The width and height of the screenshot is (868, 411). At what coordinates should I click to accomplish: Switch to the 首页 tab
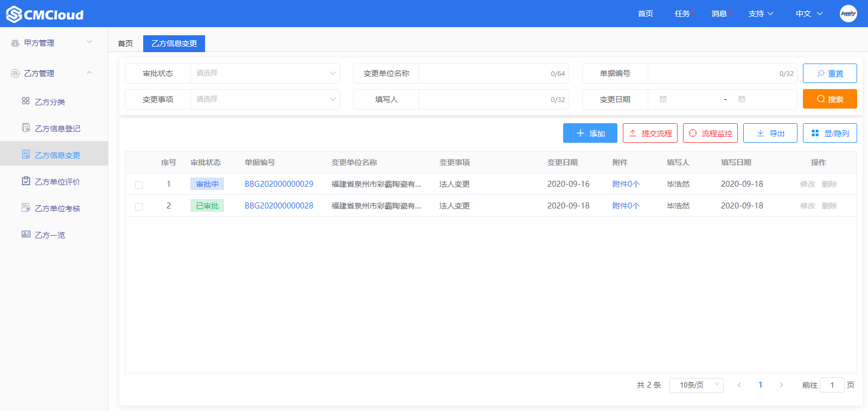pos(125,43)
